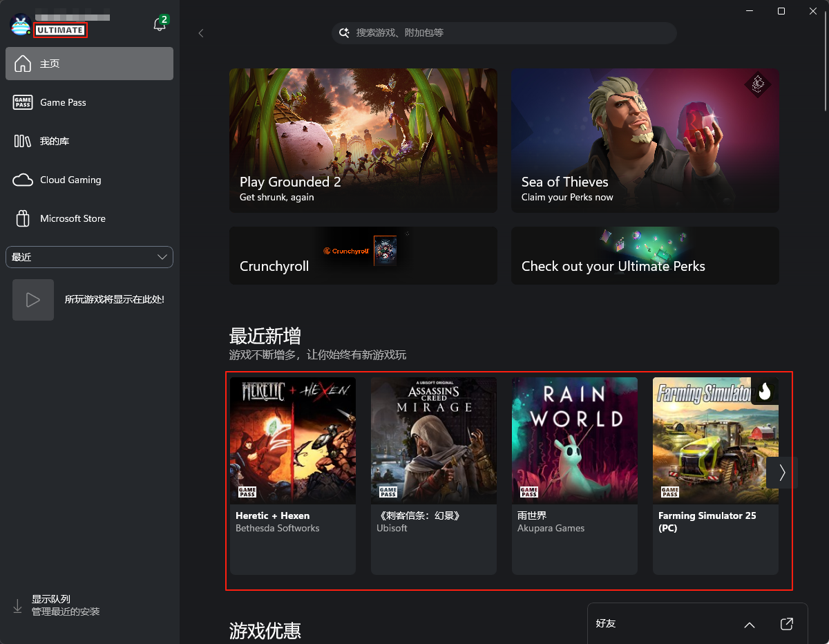Screen dimensions: 829x644
Task: Open the Rain World cover art
Action: coord(575,441)
